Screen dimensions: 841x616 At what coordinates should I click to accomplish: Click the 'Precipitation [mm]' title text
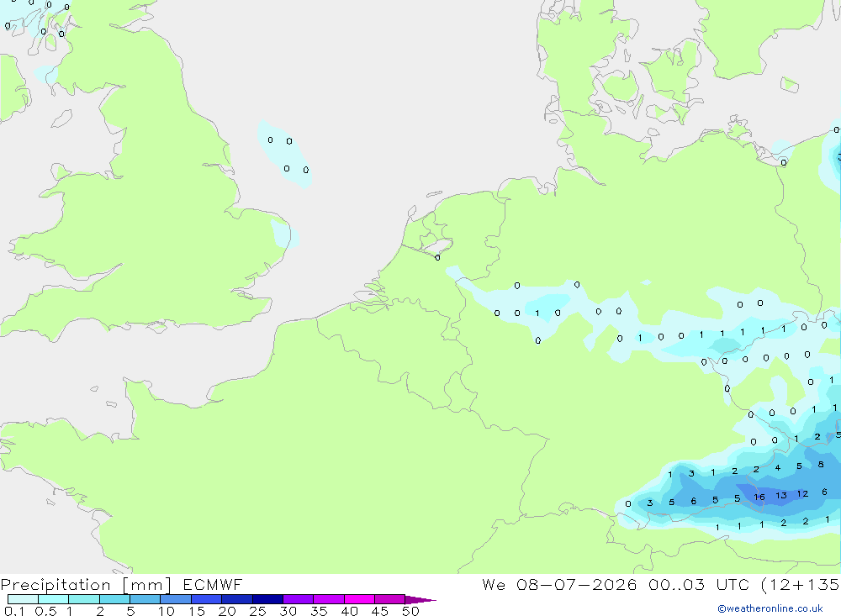(x=86, y=585)
